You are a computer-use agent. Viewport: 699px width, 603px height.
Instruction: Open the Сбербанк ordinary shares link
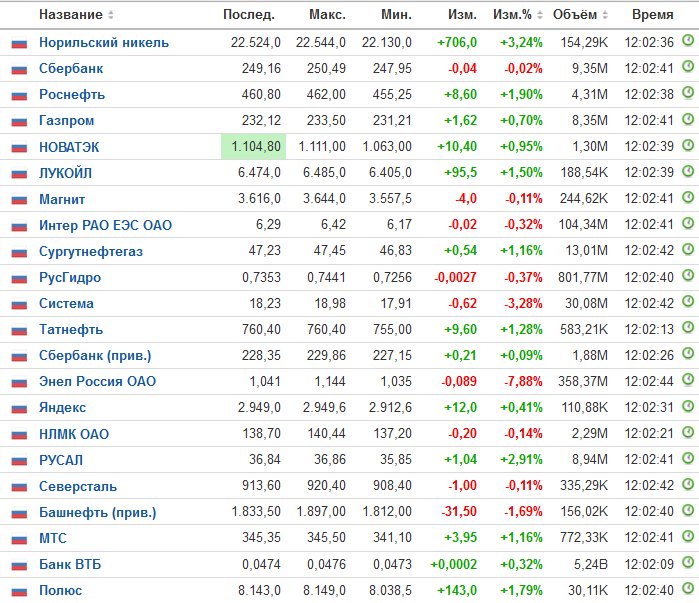click(x=71, y=69)
